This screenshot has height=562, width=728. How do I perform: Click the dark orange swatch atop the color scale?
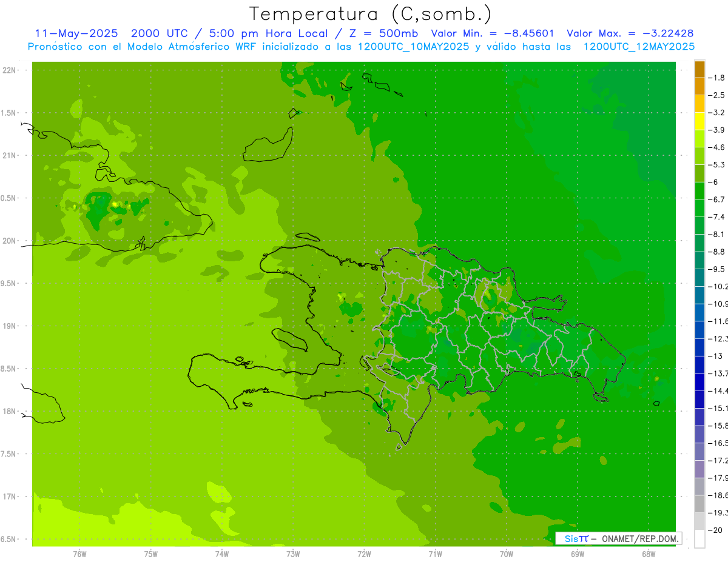[x=699, y=69]
